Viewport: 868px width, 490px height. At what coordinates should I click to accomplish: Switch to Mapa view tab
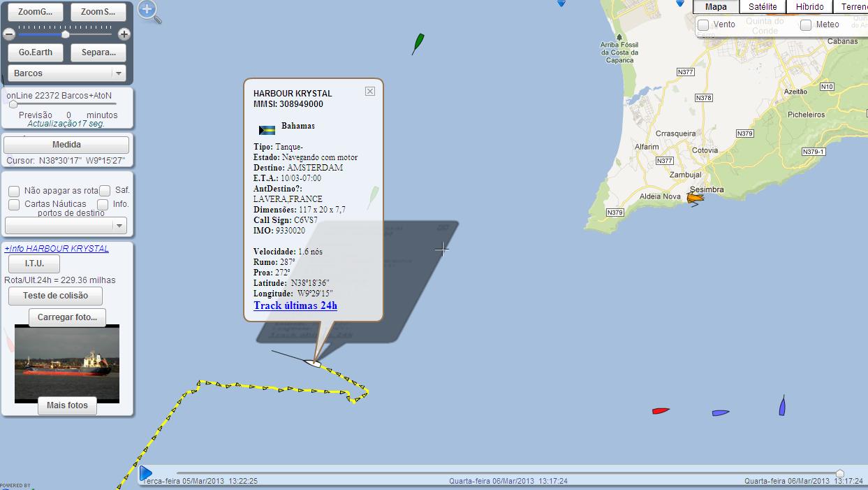[x=716, y=7]
